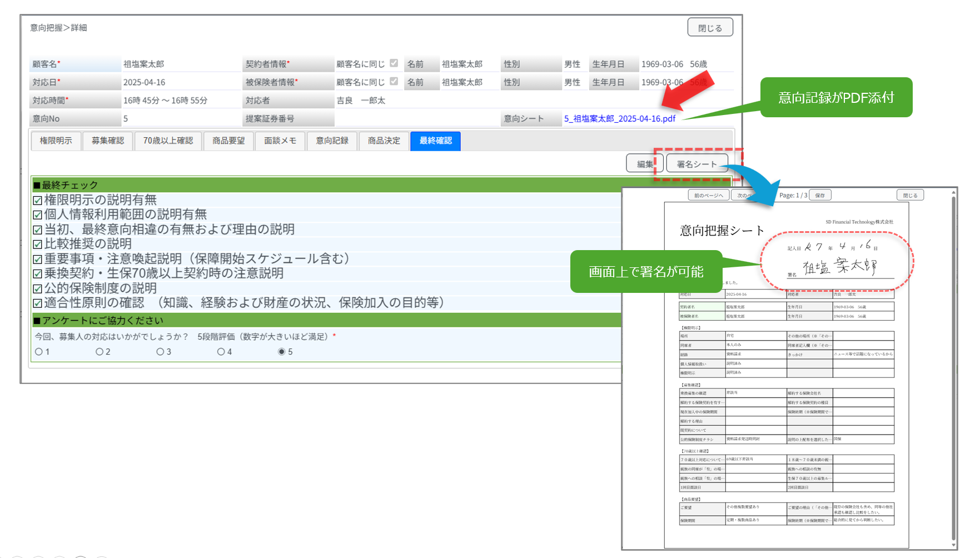
Task: Click 前のページへ in signature sheet window
Action: tap(709, 195)
